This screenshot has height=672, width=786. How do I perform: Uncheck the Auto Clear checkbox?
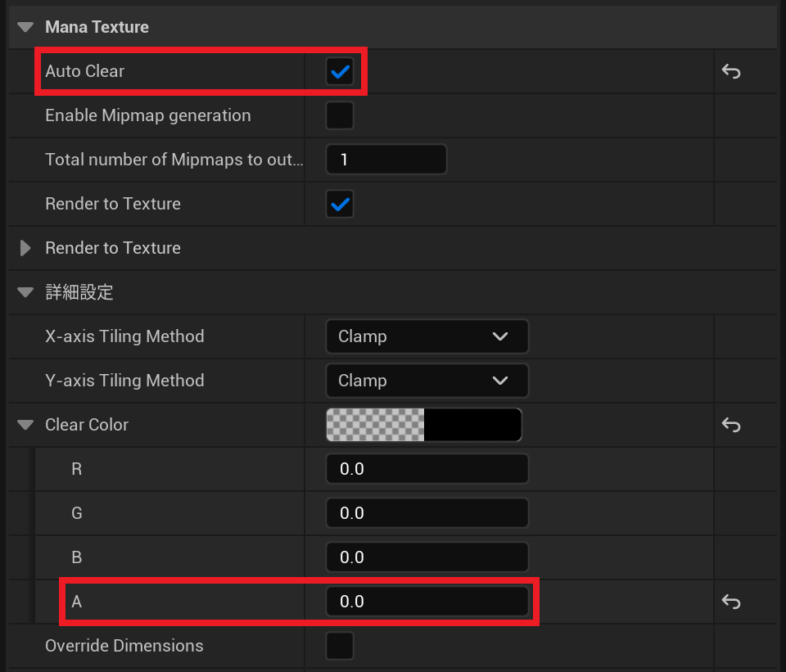click(x=340, y=72)
